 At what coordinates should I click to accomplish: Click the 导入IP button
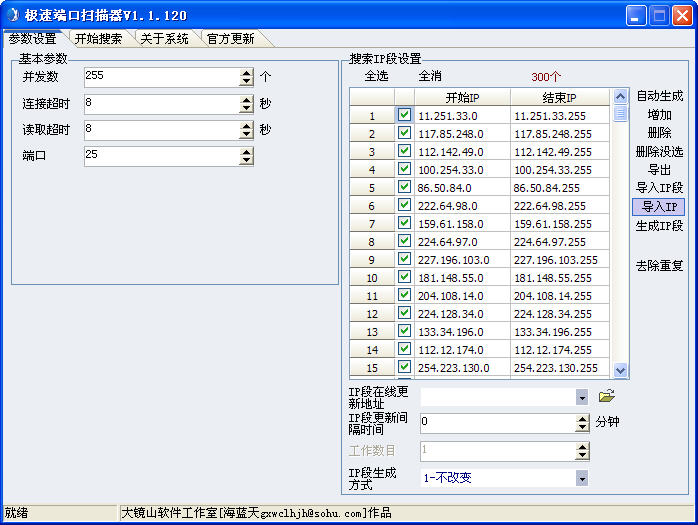click(659, 206)
